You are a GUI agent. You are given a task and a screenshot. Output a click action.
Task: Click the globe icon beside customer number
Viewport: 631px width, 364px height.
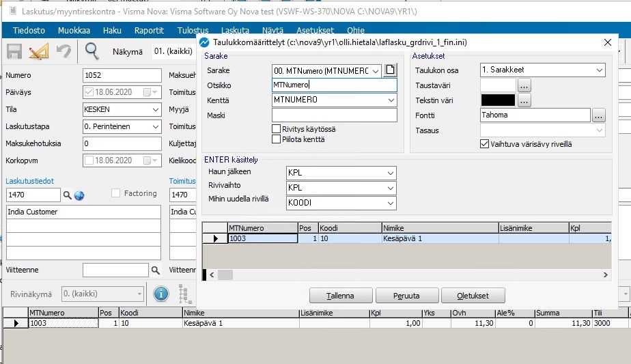79,196
